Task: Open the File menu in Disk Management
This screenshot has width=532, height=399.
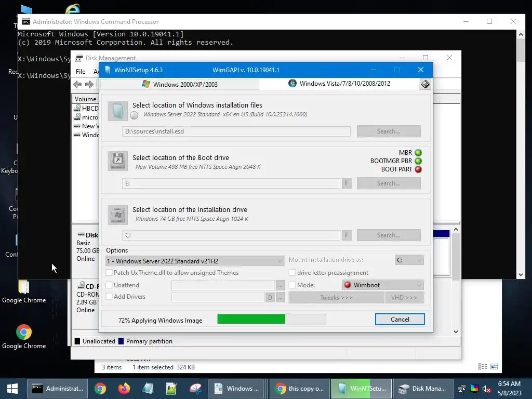Action: point(81,72)
